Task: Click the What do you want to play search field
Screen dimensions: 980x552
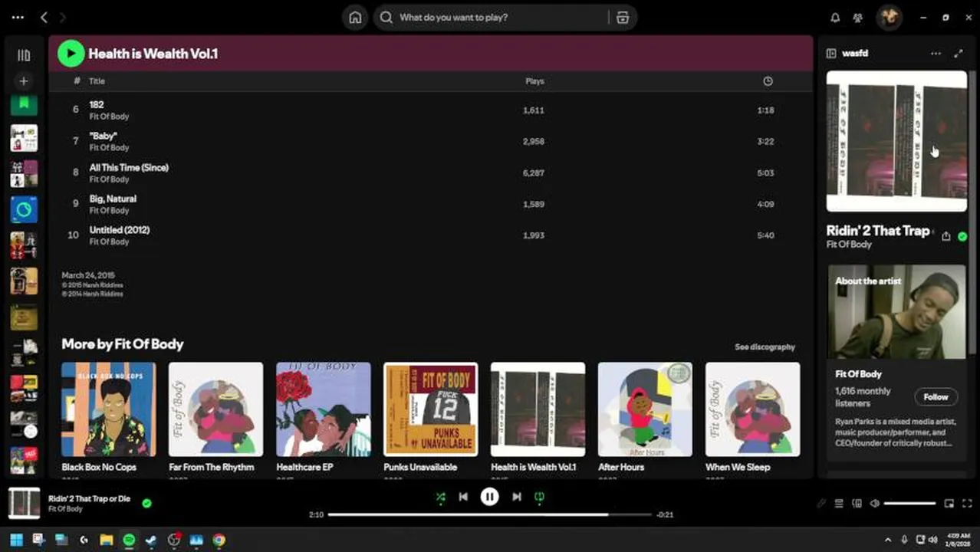Action: click(491, 18)
